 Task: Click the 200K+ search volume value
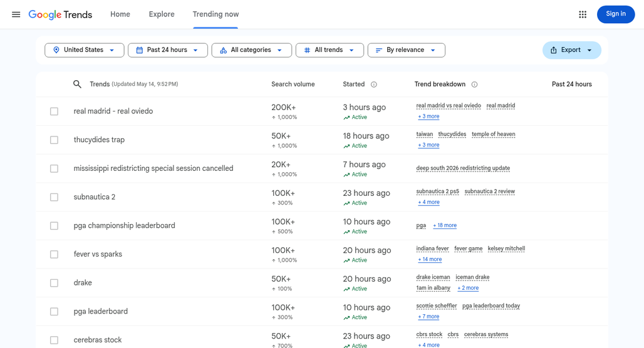283,108
